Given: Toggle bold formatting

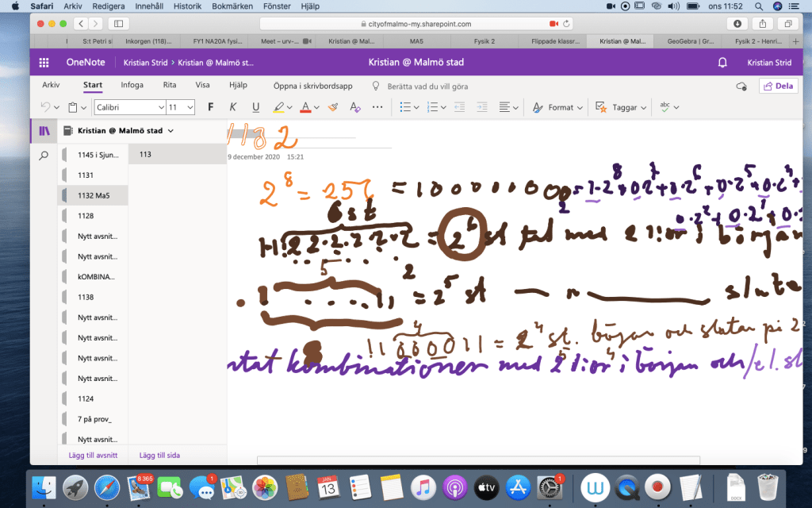Looking at the screenshot, I should coord(210,107).
